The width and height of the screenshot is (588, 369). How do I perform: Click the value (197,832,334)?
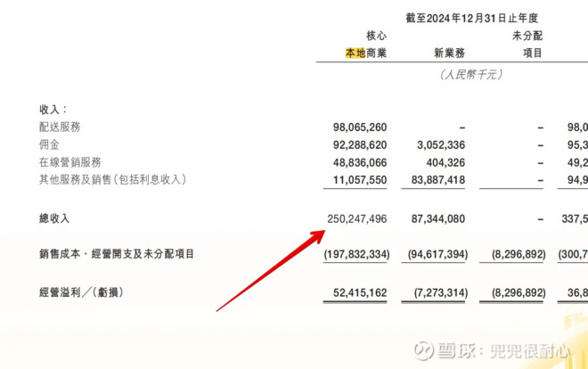tap(356, 255)
